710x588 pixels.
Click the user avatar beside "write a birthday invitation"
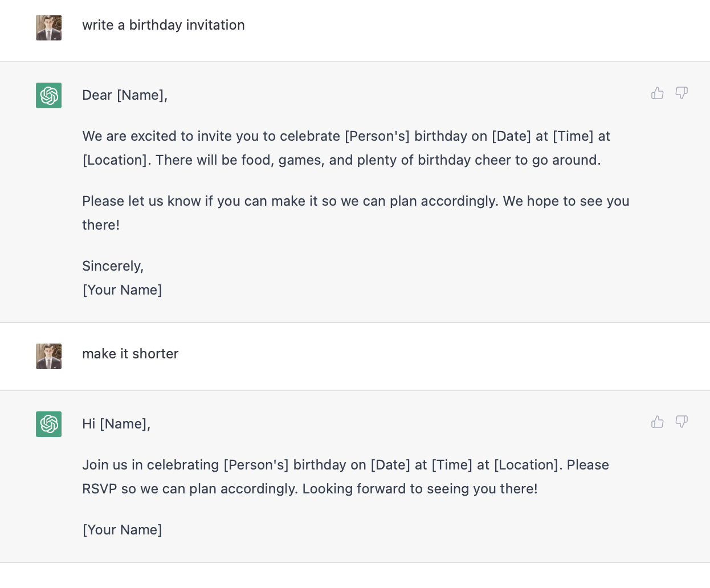[x=49, y=27]
